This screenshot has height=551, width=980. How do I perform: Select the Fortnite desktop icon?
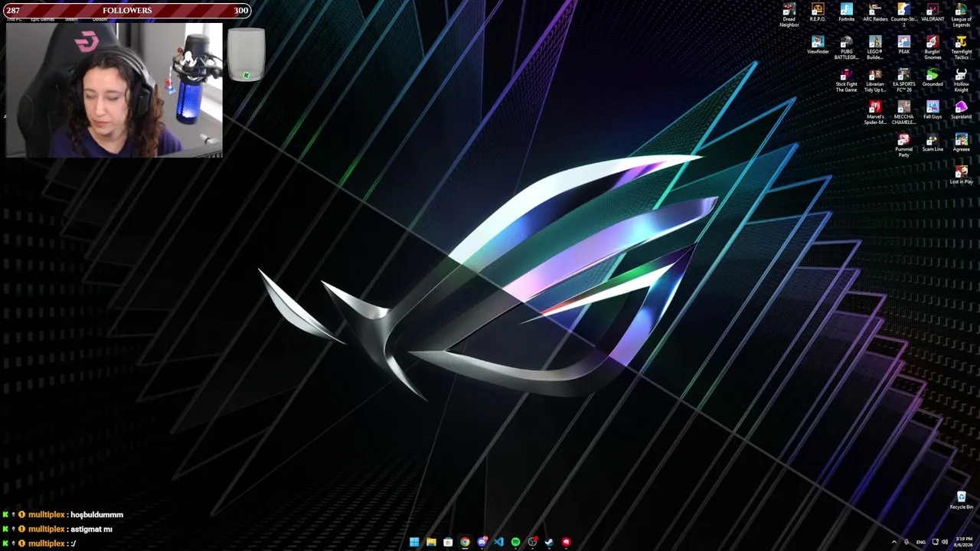pos(846,12)
